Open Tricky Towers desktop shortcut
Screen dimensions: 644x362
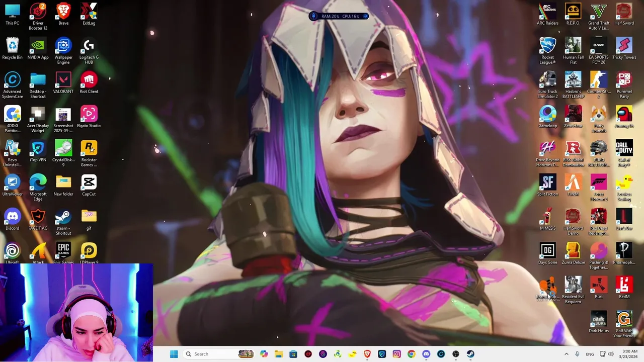(x=624, y=49)
